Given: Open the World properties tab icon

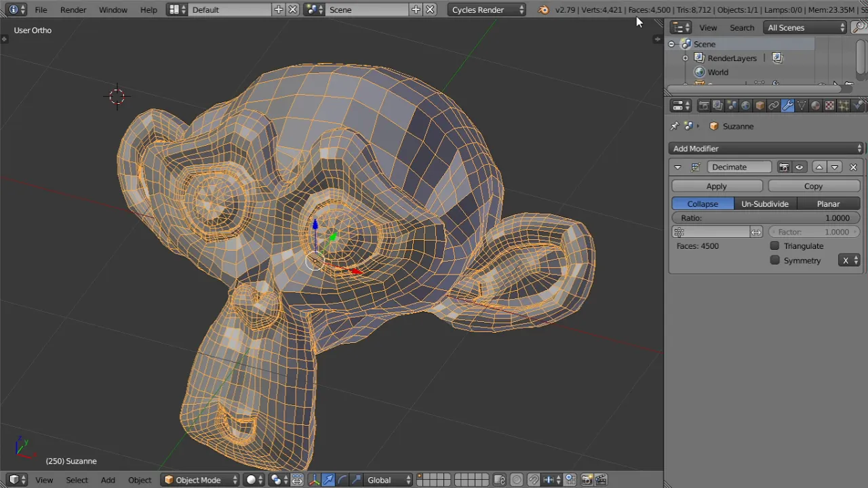Looking at the screenshot, I should click(x=745, y=106).
